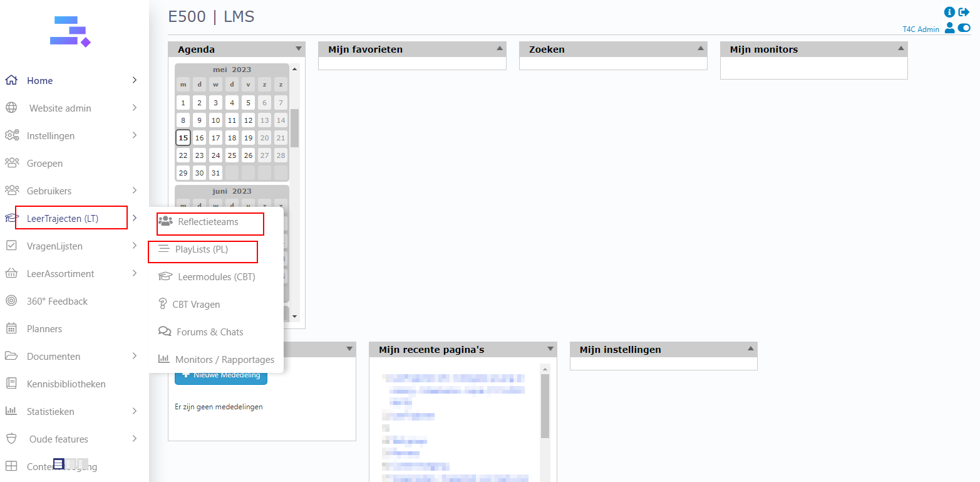The height and width of the screenshot is (482, 980).
Task: Expand the Instellingen sidebar chevron
Action: 135,135
